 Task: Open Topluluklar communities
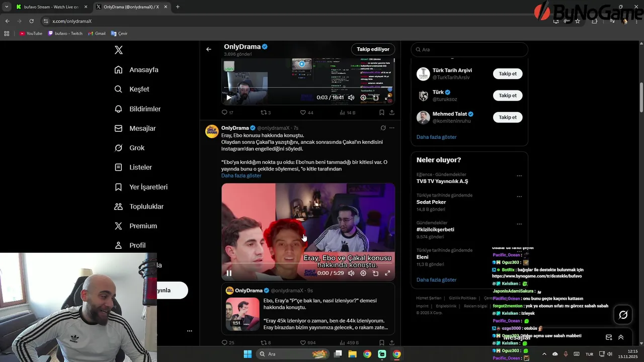tap(139, 206)
